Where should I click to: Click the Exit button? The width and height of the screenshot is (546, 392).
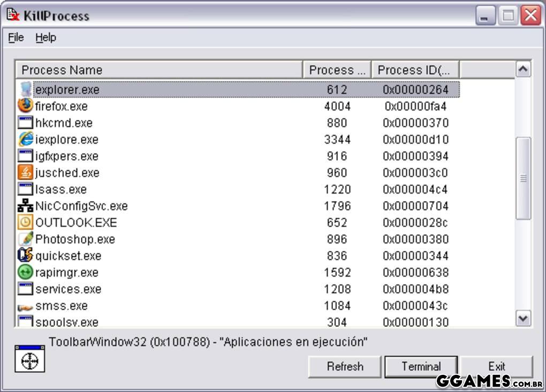click(496, 366)
